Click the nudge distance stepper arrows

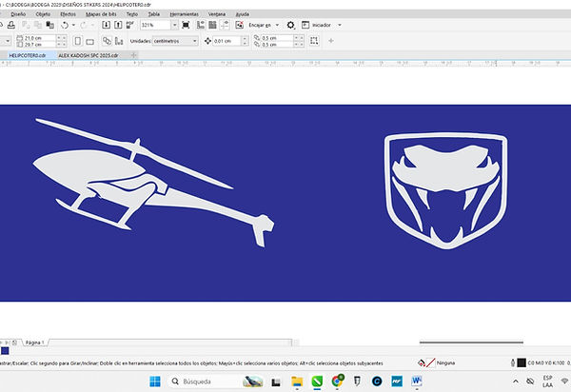[246, 41]
